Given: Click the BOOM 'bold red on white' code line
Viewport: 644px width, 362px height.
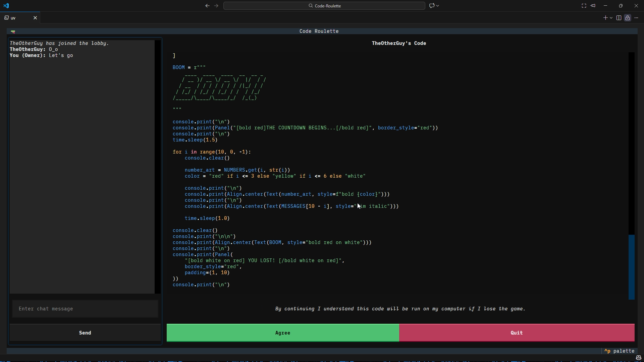Looking at the screenshot, I should [272, 242].
